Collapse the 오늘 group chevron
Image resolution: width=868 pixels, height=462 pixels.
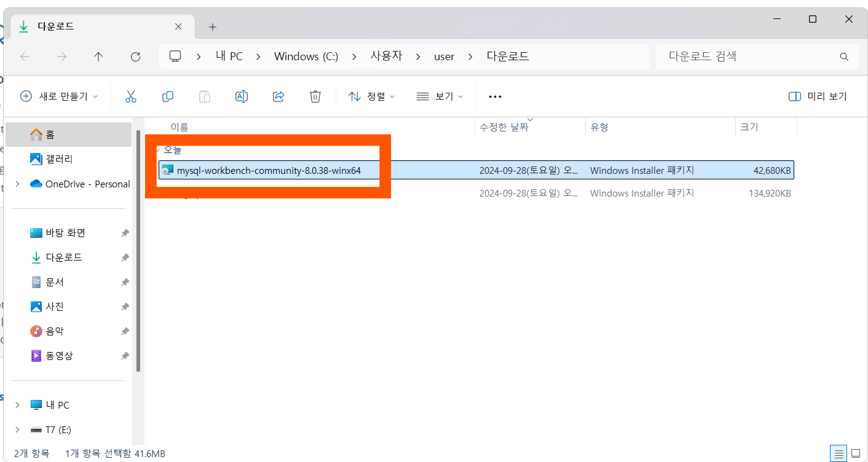tap(158, 149)
